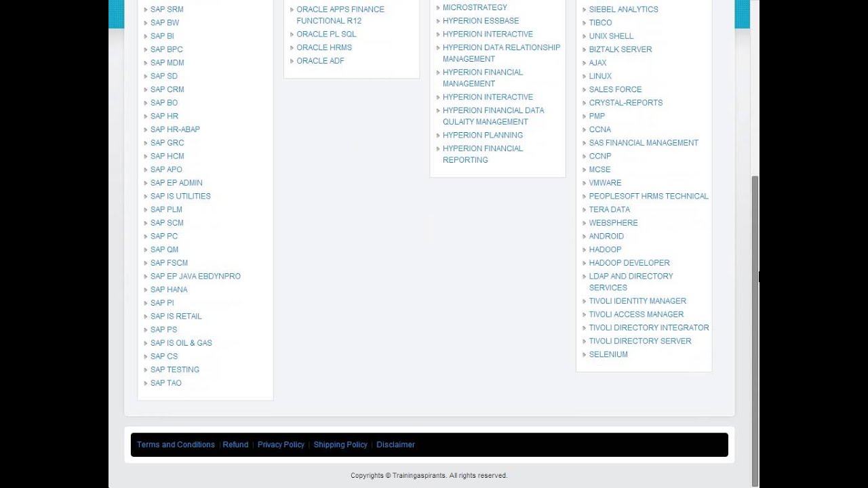Open the SAP TAO link
The width and height of the screenshot is (868, 488).
coord(166,383)
